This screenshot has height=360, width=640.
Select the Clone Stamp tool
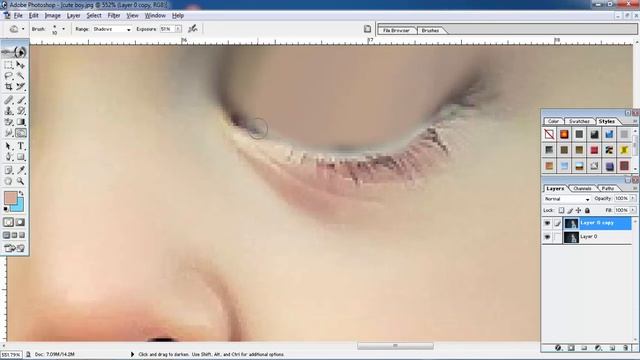click(x=9, y=111)
